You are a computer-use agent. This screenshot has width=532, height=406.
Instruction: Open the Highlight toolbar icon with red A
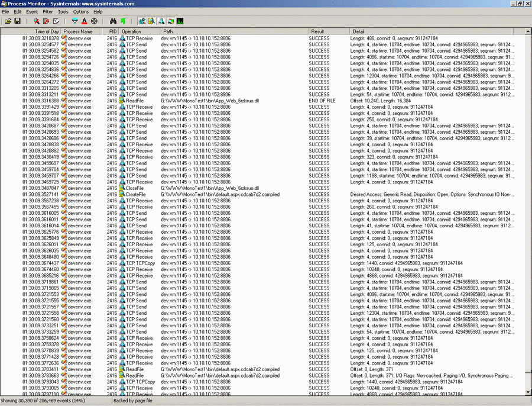(x=85, y=21)
